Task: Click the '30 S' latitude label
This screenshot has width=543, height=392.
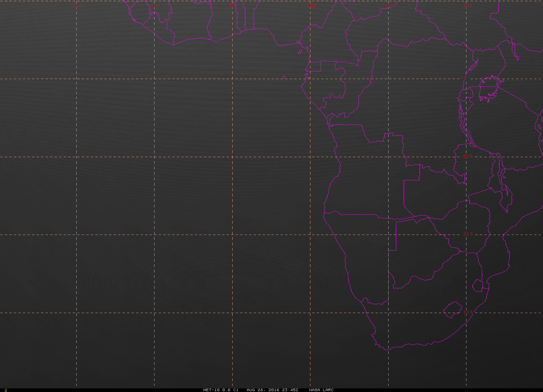Action: (x=468, y=312)
